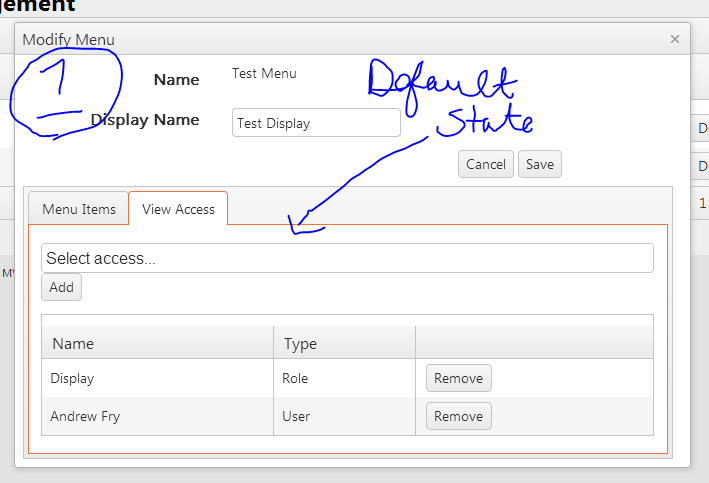Close the Modify Menu dialog
Screen dimensions: 709x483
pos(675,39)
